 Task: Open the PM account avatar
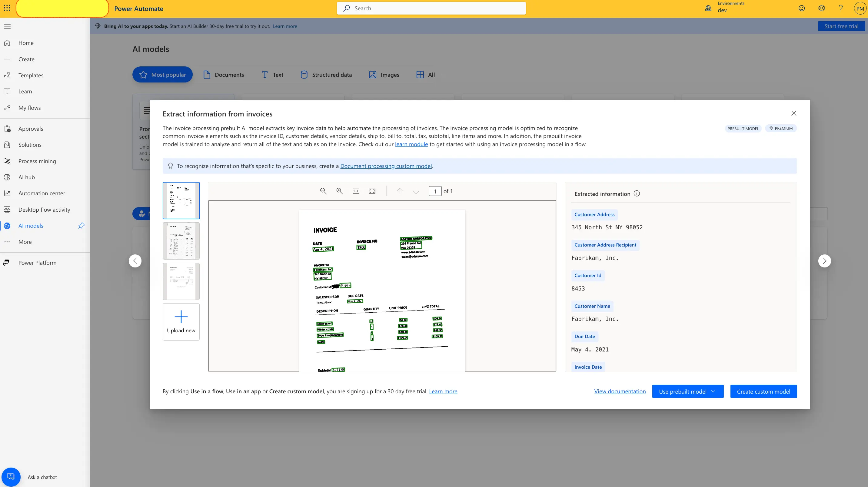(x=860, y=8)
